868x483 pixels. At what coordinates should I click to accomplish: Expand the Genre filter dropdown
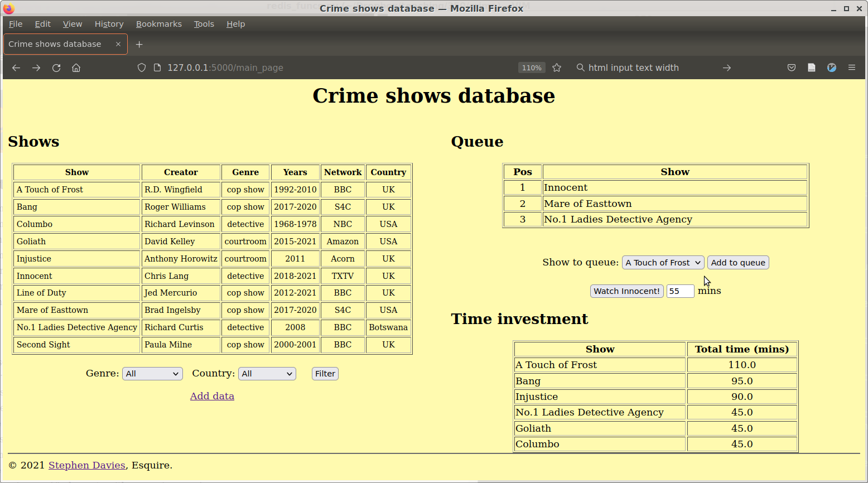tap(152, 374)
